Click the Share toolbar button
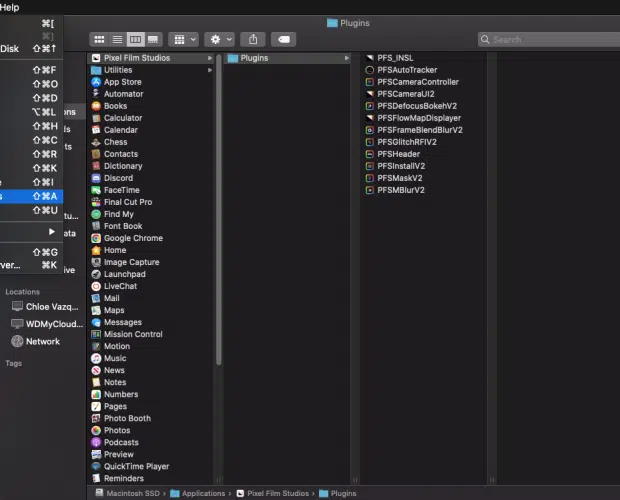The image size is (620, 500). point(253,40)
